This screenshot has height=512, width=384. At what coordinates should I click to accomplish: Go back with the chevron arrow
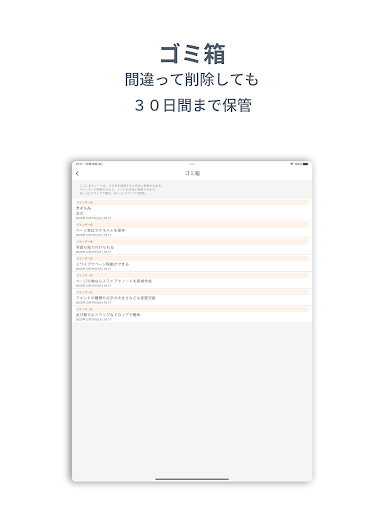(77, 173)
